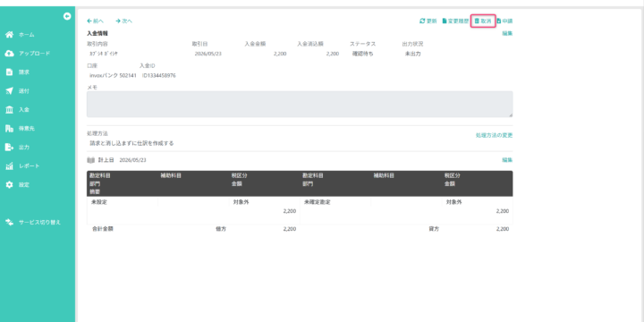Go to the next record with 次へ

click(x=124, y=21)
